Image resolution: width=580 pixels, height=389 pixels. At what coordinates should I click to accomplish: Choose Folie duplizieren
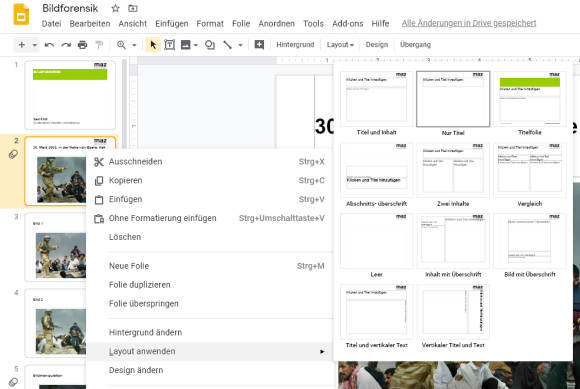click(210, 285)
